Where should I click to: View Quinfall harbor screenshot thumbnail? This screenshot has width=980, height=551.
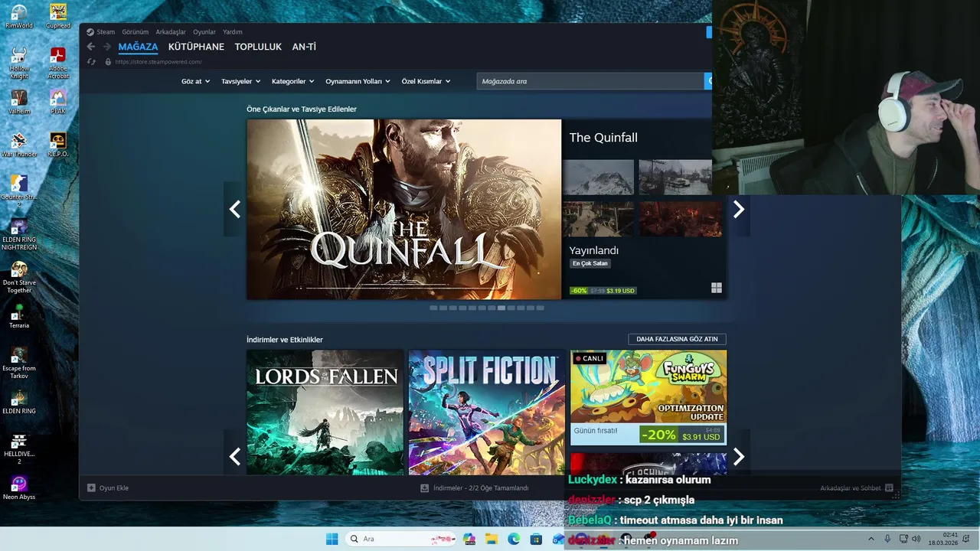click(676, 178)
